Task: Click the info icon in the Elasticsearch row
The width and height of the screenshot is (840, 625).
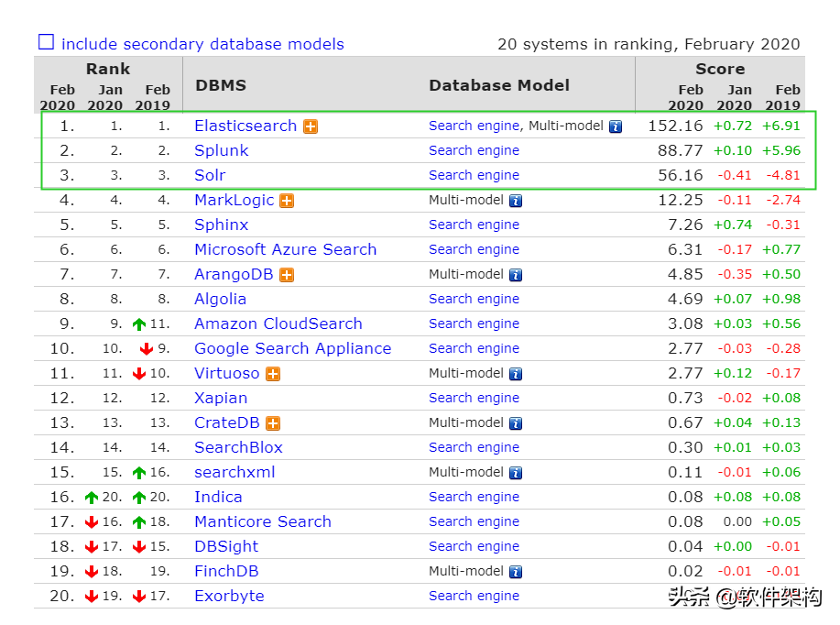Action: pyautogui.click(x=616, y=126)
